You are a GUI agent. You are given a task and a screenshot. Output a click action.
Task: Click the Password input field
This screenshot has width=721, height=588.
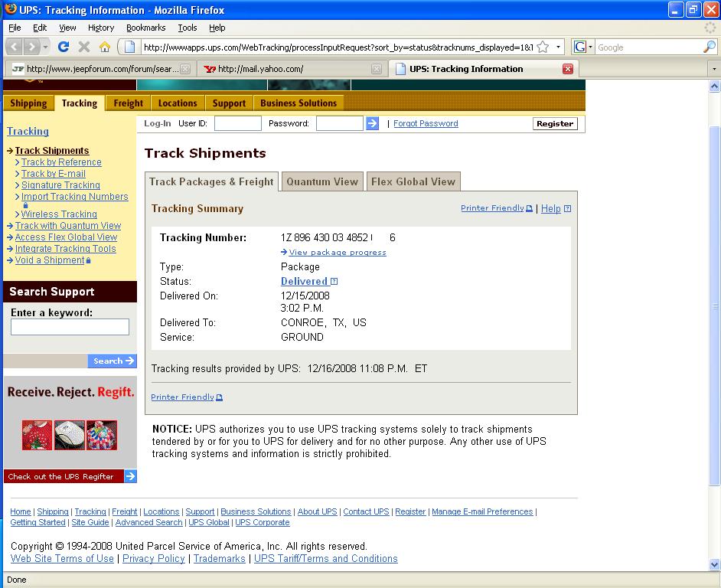340,123
